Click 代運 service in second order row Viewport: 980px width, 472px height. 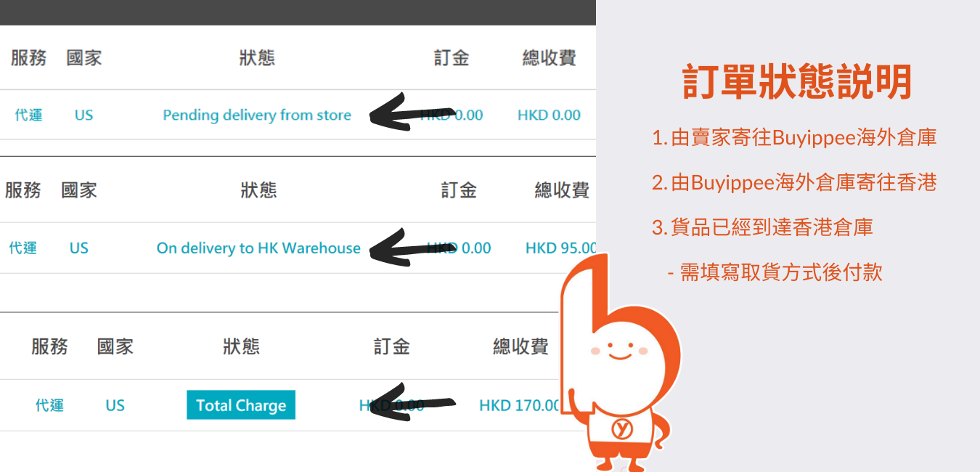point(23,248)
